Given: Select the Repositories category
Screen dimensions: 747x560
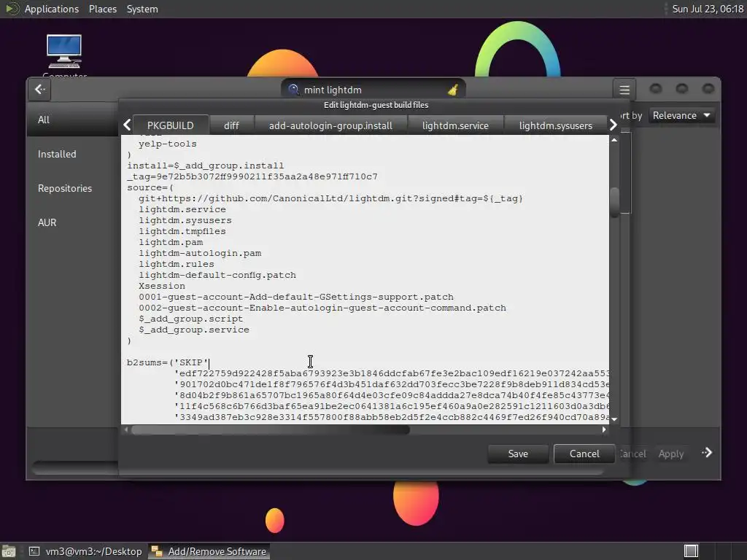Looking at the screenshot, I should pos(72,188).
